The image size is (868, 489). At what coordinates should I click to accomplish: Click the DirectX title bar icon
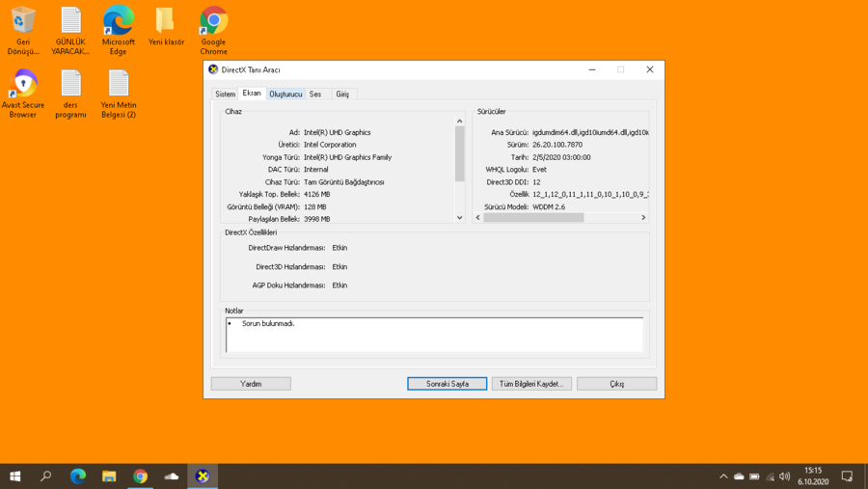(x=213, y=69)
